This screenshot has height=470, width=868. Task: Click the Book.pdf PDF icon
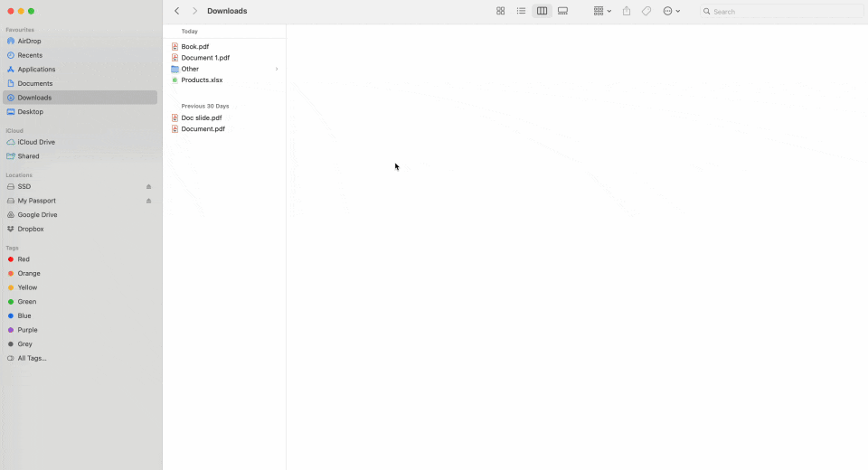pyautogui.click(x=175, y=46)
